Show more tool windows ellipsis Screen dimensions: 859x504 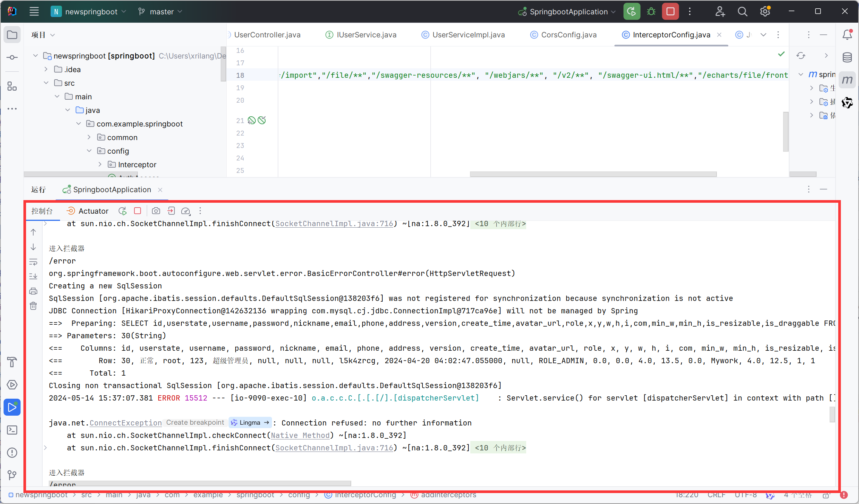[x=12, y=109]
